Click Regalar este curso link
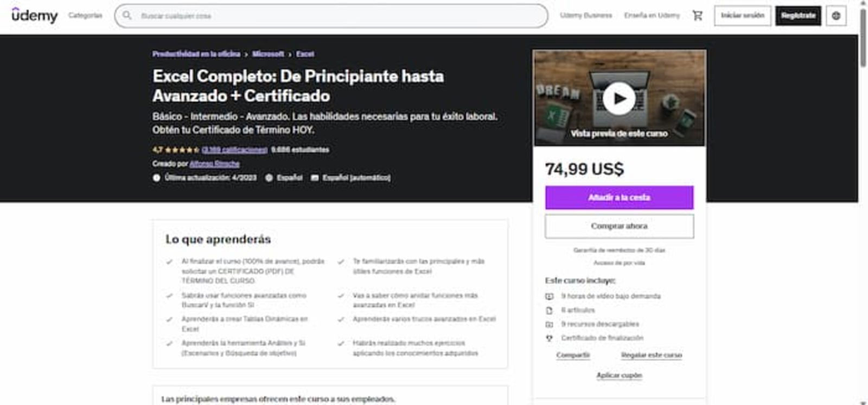The image size is (868, 405). pos(652,355)
